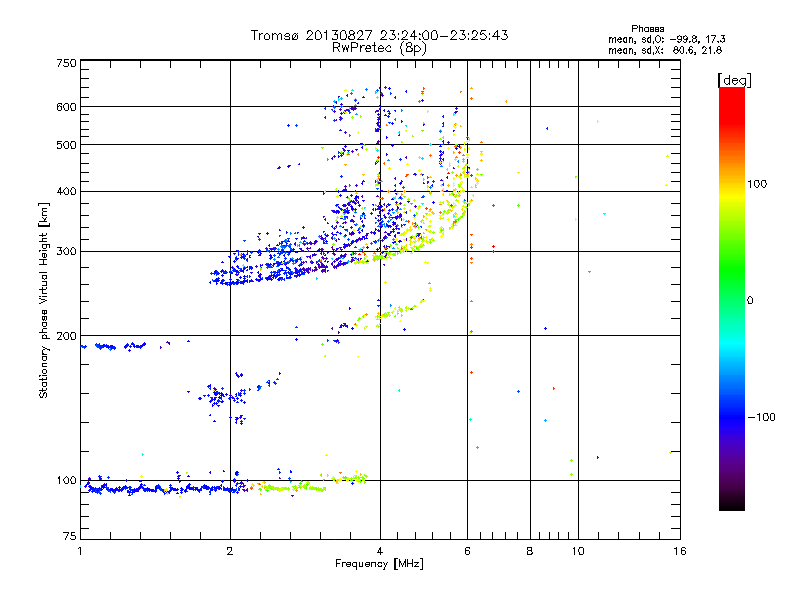Click the colorbar tick label '0'
The height and width of the screenshot is (600, 800).
749,300
